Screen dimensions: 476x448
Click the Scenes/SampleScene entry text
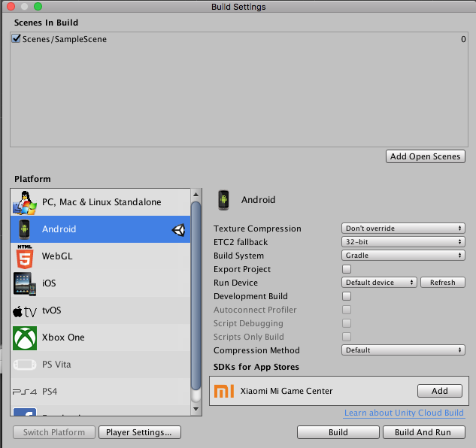pos(65,39)
